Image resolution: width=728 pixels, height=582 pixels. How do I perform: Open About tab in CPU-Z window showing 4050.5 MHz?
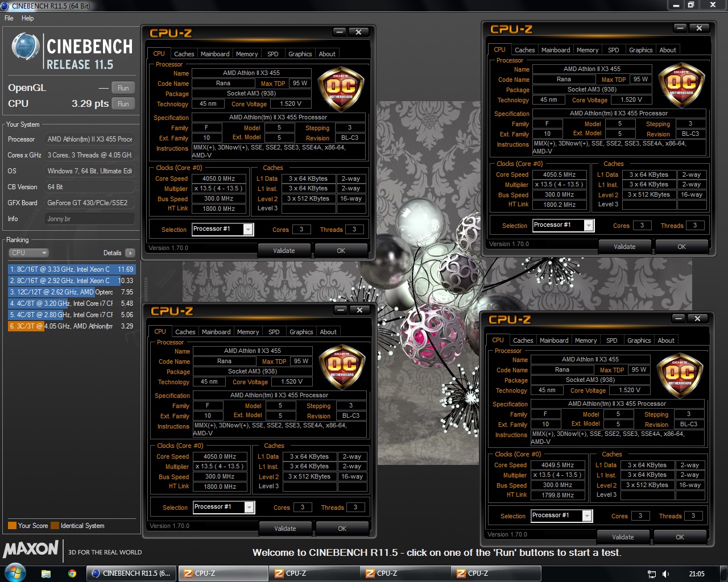point(668,50)
